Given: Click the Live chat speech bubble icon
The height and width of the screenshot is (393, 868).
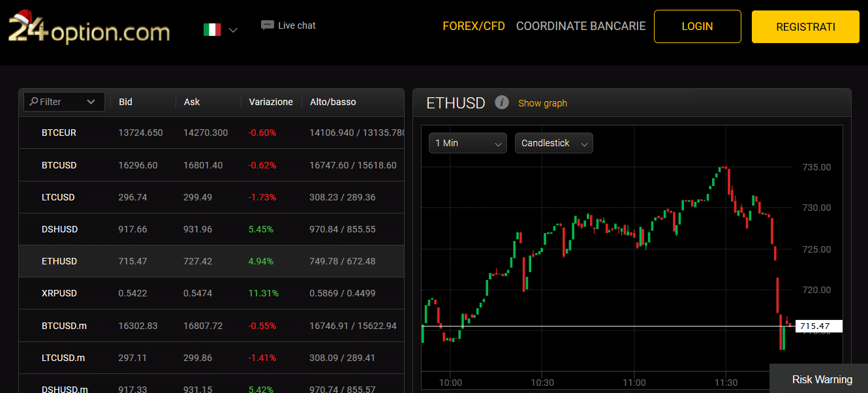Looking at the screenshot, I should coord(267,25).
